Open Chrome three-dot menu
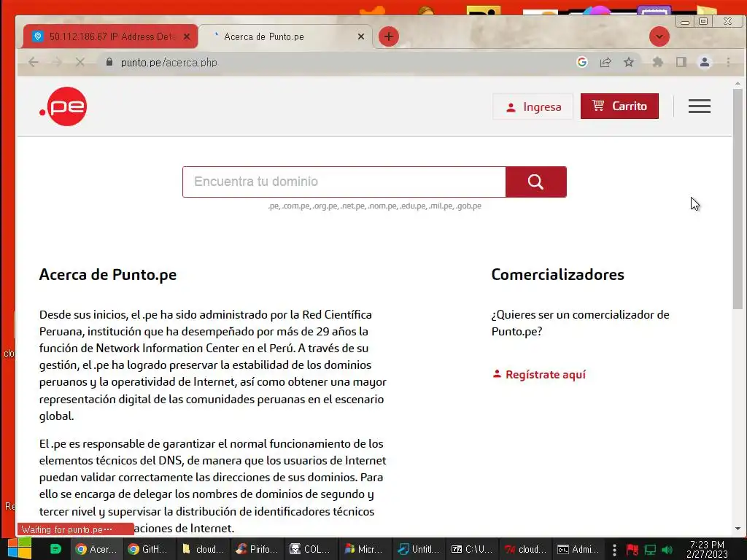Viewport: 747px width, 560px height. [728, 63]
